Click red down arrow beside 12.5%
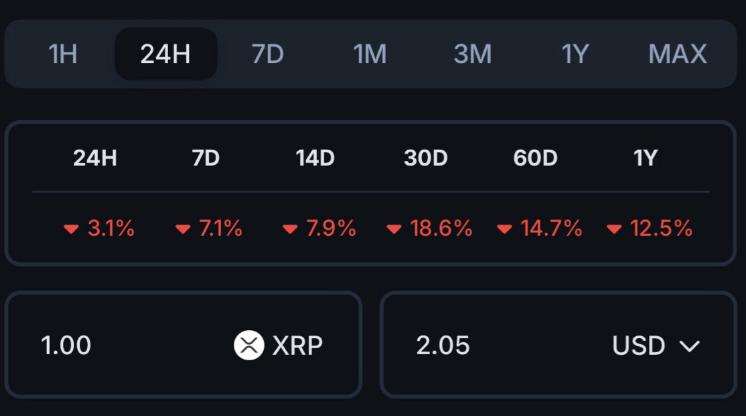The height and width of the screenshot is (416, 746). tap(614, 229)
